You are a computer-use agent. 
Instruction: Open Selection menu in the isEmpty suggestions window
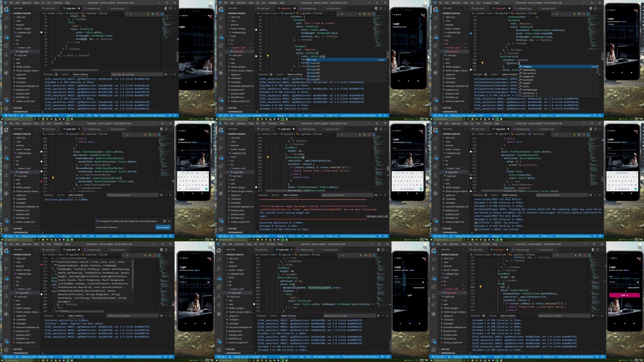point(456,3)
